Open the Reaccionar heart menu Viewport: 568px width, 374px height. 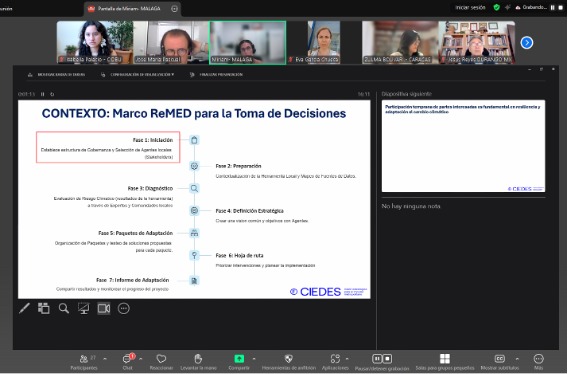coord(161,362)
